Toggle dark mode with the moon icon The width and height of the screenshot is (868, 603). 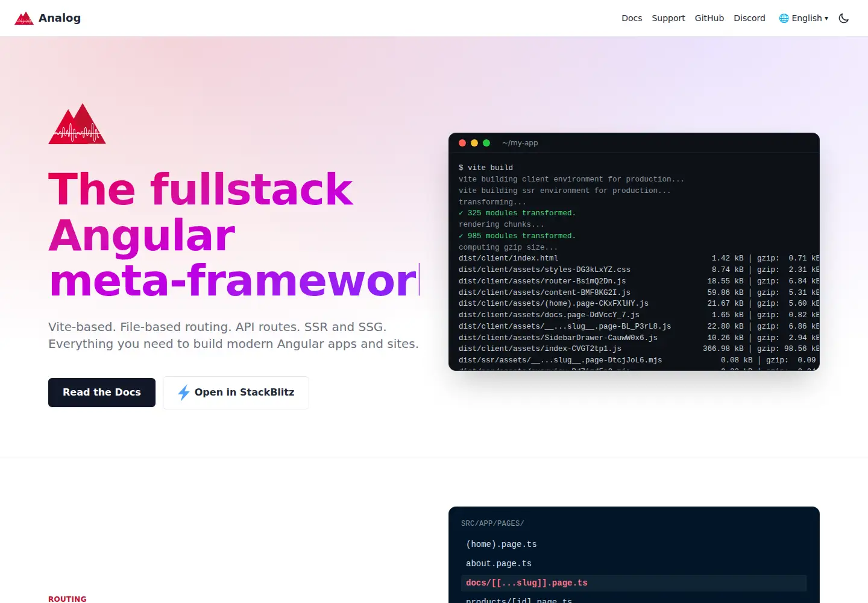click(x=844, y=18)
